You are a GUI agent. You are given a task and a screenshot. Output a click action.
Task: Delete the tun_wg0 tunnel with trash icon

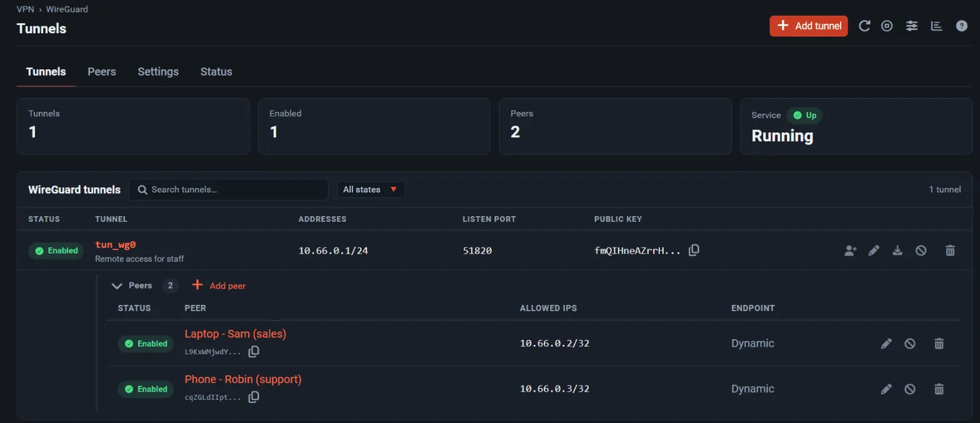point(950,251)
